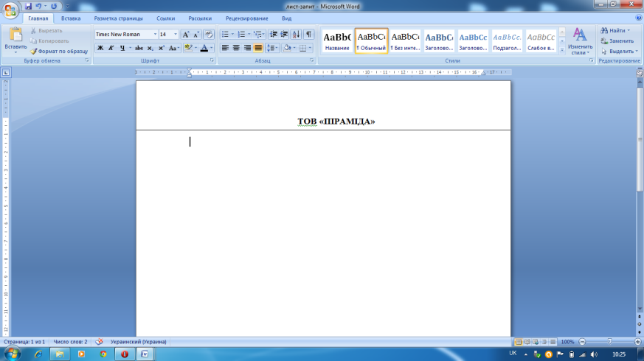
Task: Click the Вставить paste icon
Action: point(15,35)
